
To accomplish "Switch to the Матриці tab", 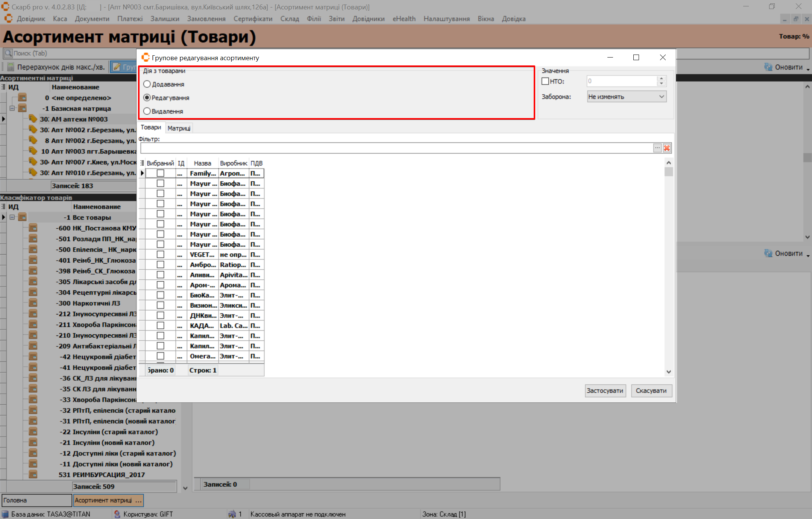I will 179,128.
